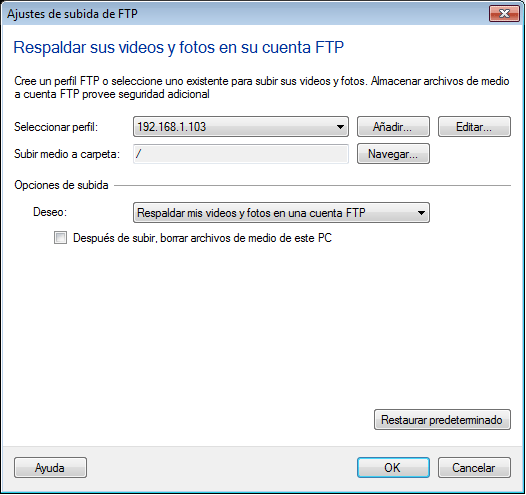Screen dimensions: 526x495
Task: Click Navegar... to browse the FTP folder
Action: coord(393,154)
